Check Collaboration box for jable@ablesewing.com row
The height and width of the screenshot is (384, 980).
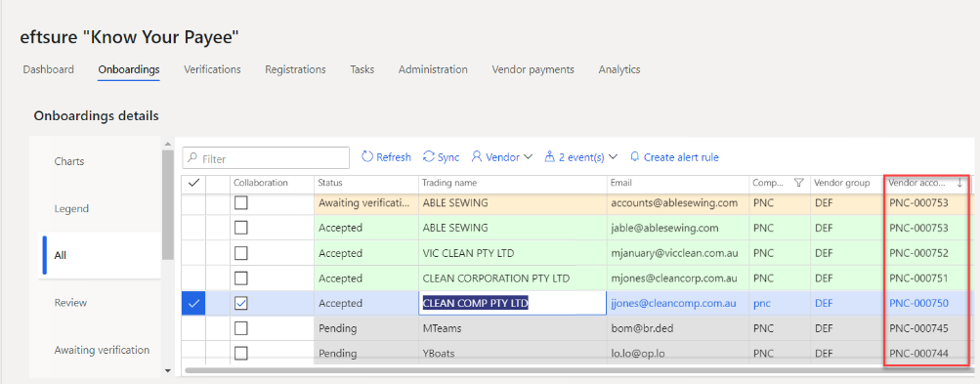point(240,228)
